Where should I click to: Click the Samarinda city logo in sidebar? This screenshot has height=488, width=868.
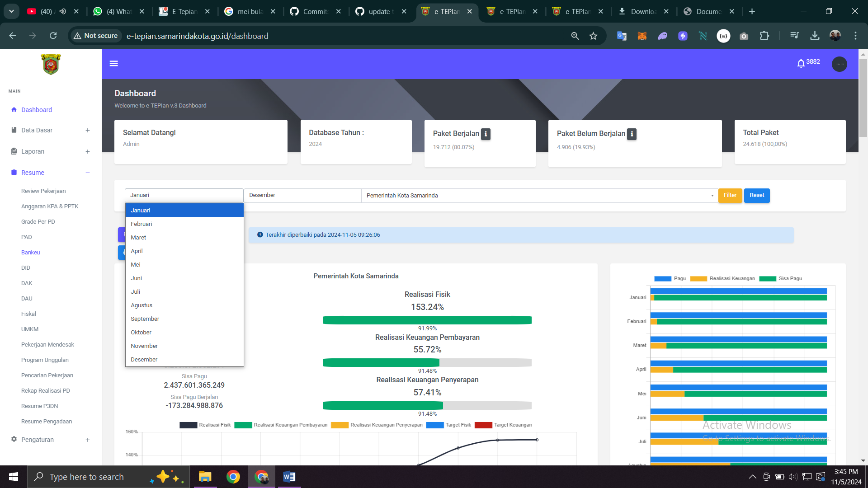[x=51, y=64]
